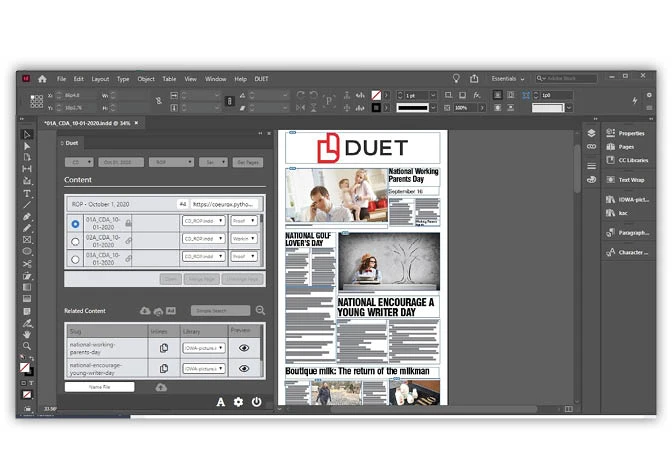Click the cloud upload icon beside Name File
The width and height of the screenshot is (672, 462).
(x=161, y=387)
